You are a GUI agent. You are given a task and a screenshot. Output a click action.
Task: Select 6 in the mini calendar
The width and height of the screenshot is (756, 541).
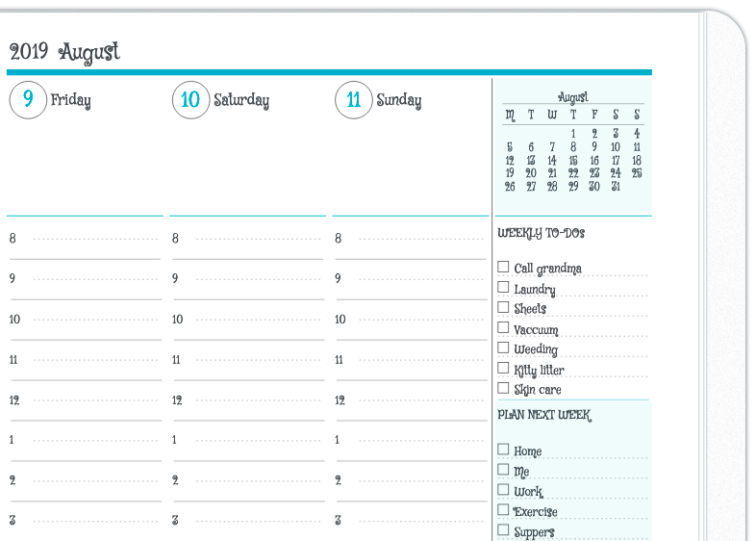click(x=531, y=146)
